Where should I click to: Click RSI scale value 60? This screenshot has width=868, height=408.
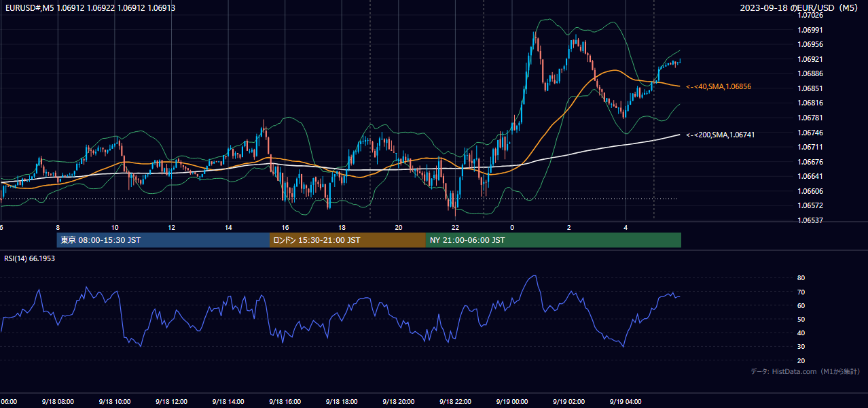[x=801, y=305]
